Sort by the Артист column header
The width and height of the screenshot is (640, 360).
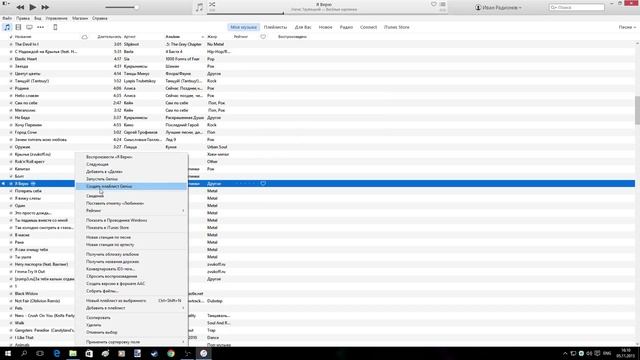click(x=130, y=37)
